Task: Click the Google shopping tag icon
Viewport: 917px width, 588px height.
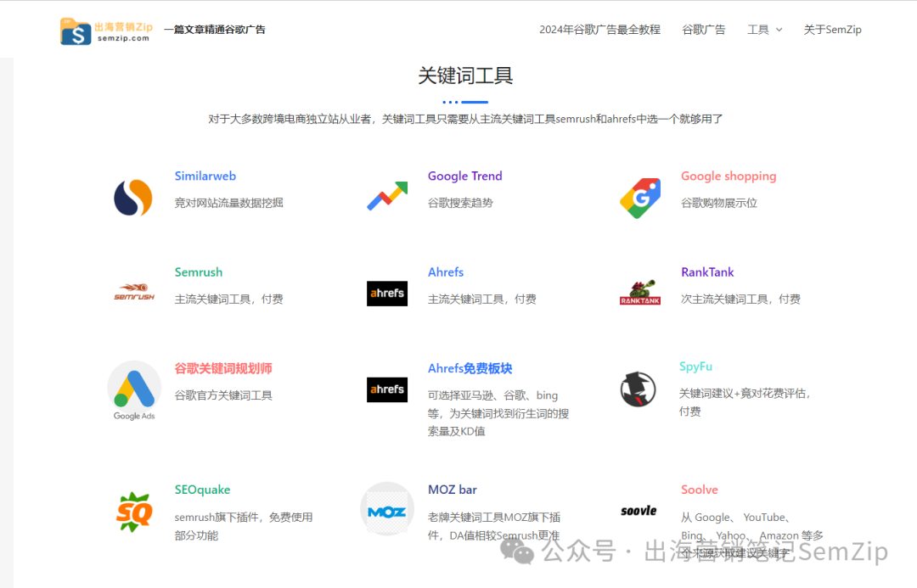Action: point(640,199)
